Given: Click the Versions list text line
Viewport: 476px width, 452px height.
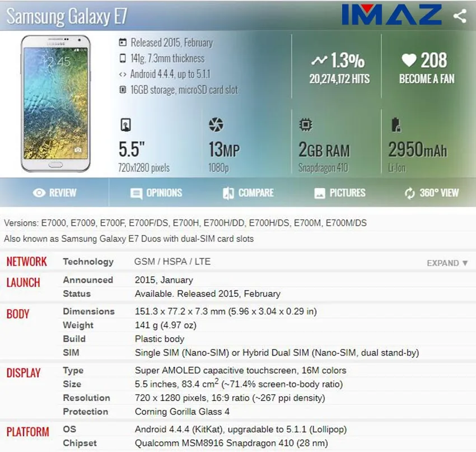Looking at the screenshot, I should click(x=185, y=223).
